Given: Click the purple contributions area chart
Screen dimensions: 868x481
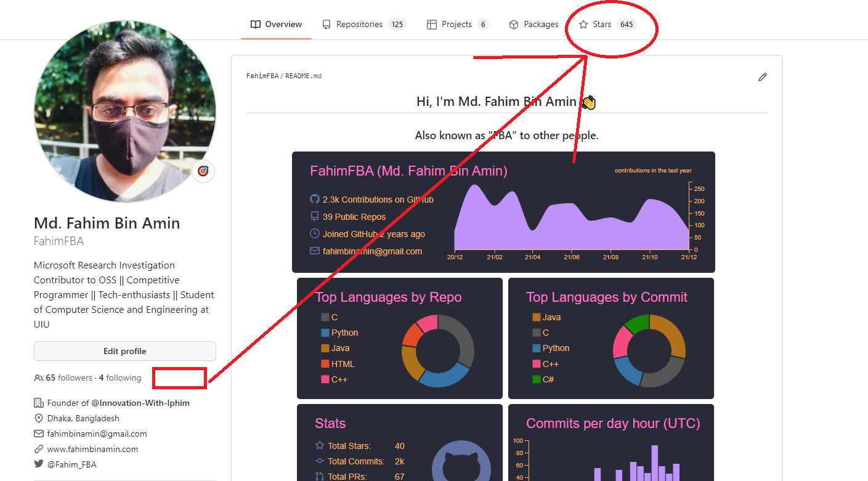Looking at the screenshot, I should point(572,217).
